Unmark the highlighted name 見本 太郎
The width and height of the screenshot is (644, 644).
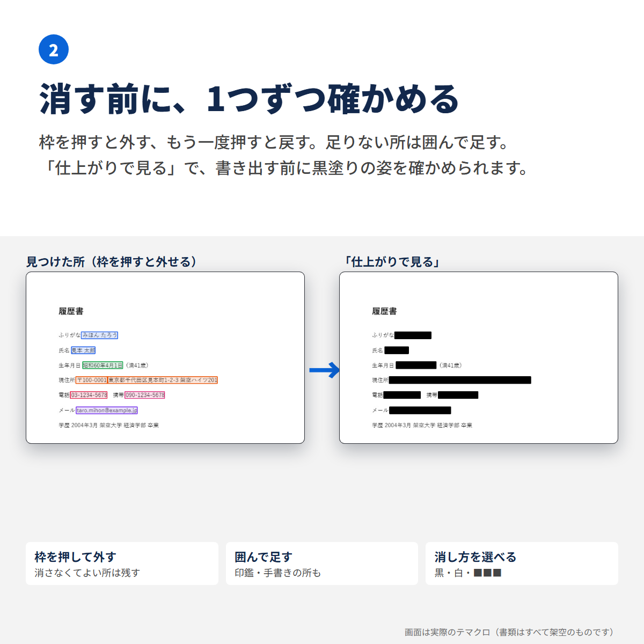point(83,350)
